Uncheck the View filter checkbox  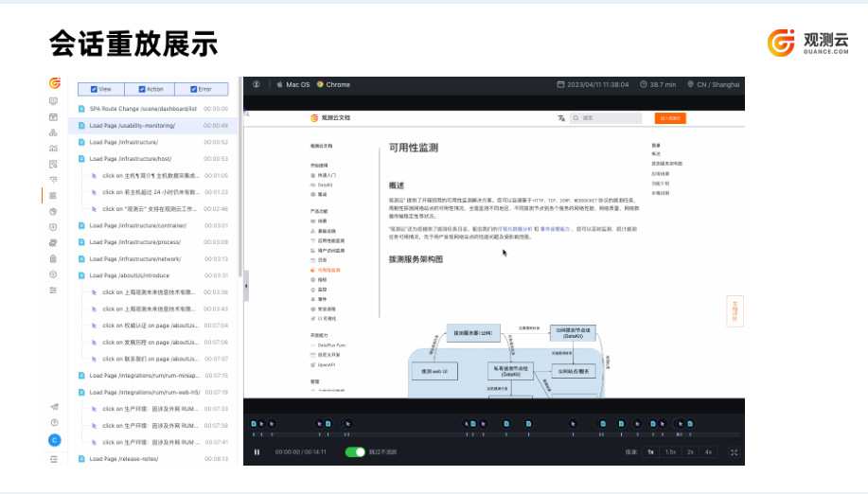94,89
